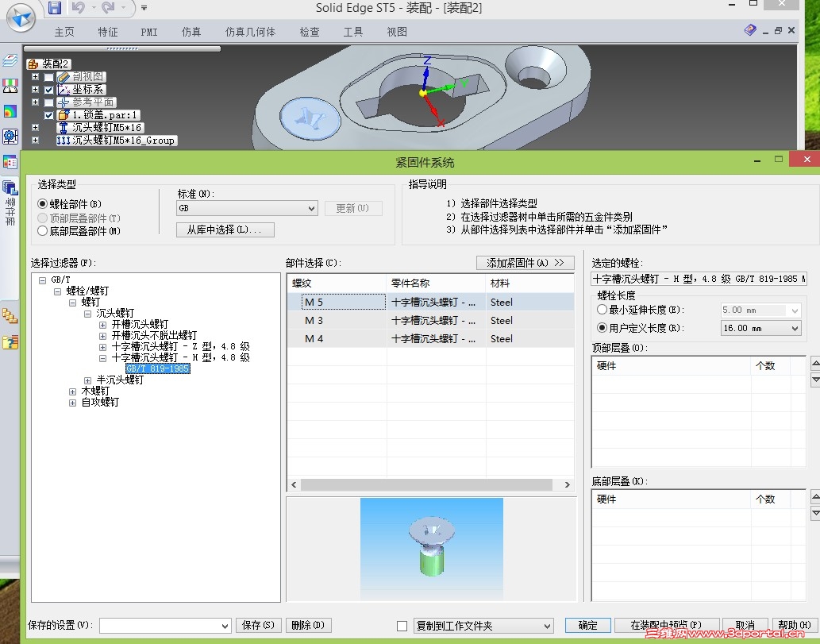The image size is (820, 644).
Task: Click the 从库中选择(L)... button
Action: [225, 229]
